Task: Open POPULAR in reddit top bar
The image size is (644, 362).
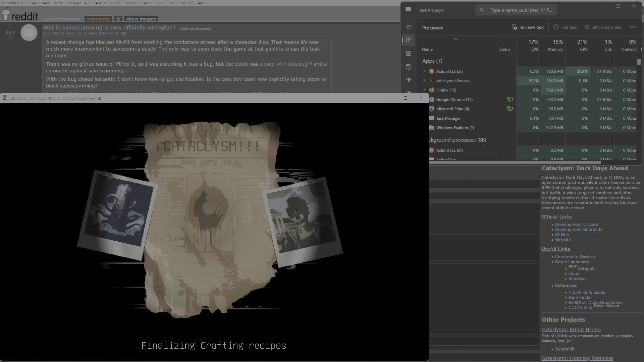Action: (73, 3)
